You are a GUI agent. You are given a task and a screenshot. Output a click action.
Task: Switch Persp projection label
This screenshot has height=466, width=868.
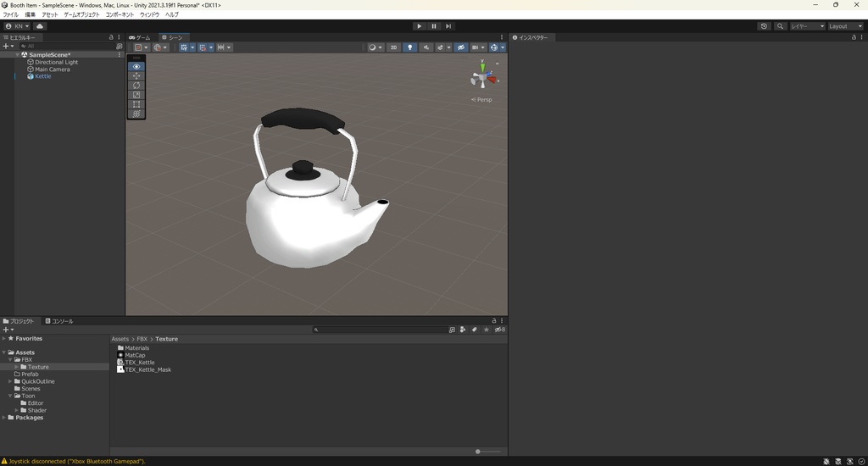pos(481,100)
